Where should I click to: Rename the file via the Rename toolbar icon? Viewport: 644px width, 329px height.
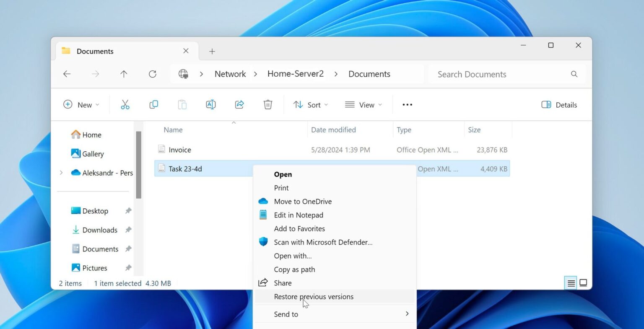tap(210, 104)
